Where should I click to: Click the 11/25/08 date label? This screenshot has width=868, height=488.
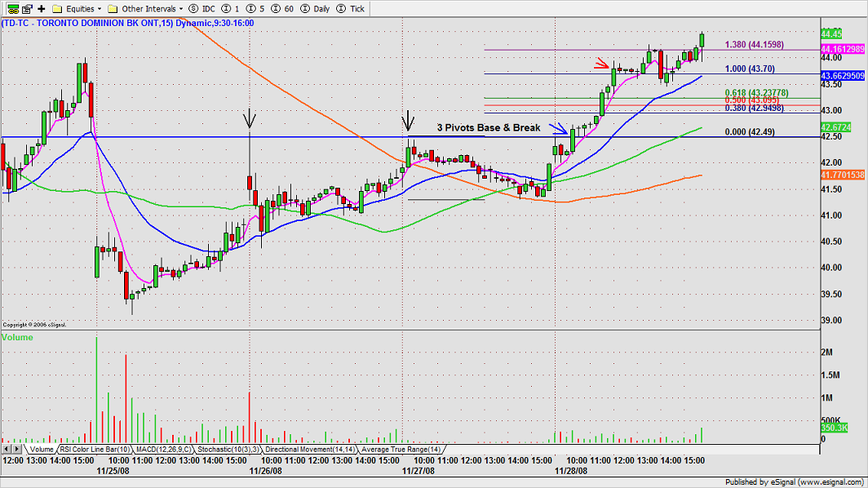coord(113,471)
